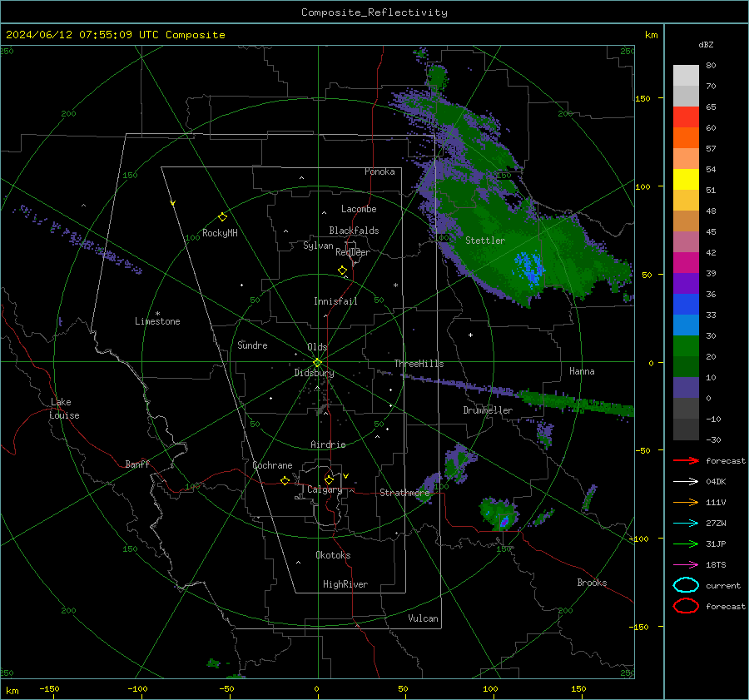This screenshot has height=700, width=749.
Task: Click the Banff city label
Action: click(x=137, y=464)
